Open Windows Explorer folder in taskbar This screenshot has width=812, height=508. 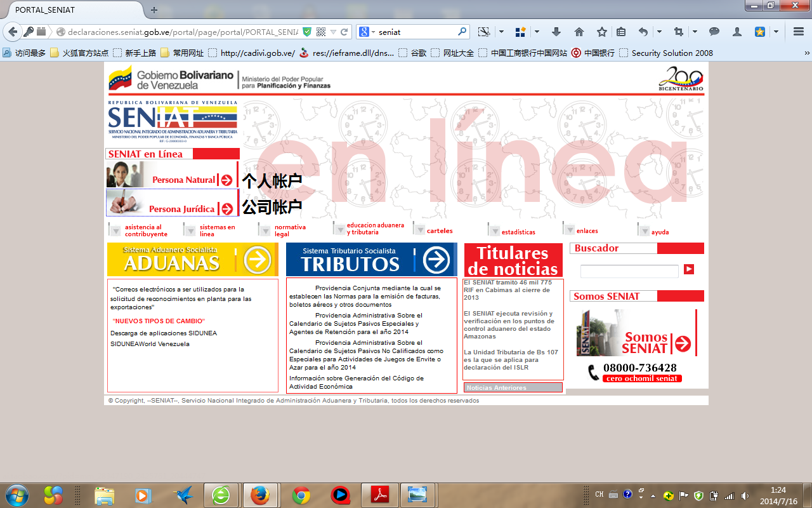[x=104, y=495]
